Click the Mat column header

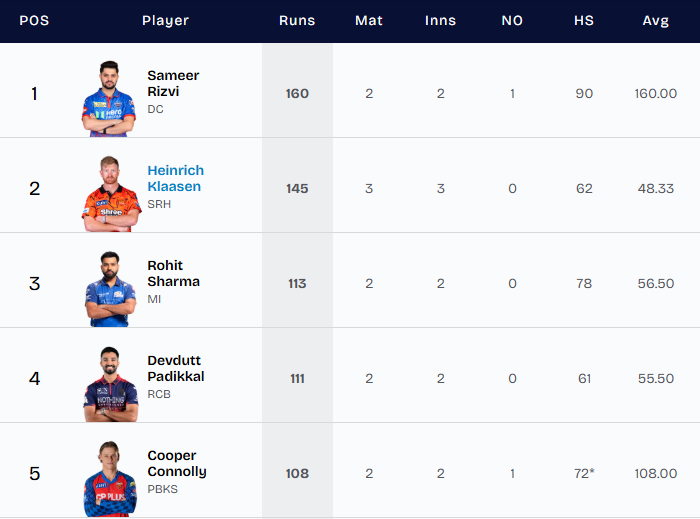point(369,21)
